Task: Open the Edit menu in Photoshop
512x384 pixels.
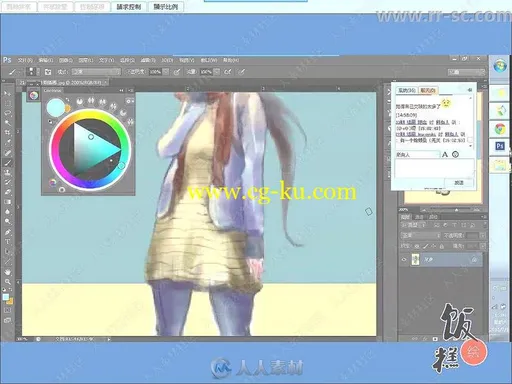Action: pyautogui.click(x=46, y=60)
